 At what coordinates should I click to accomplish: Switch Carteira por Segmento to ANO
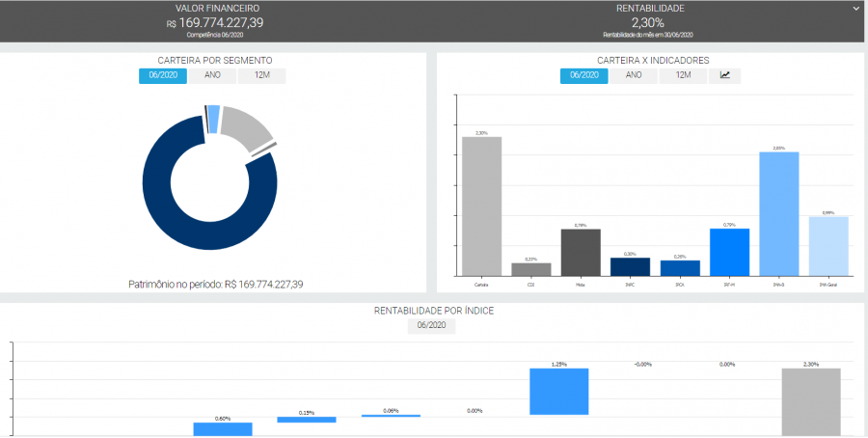[212, 75]
